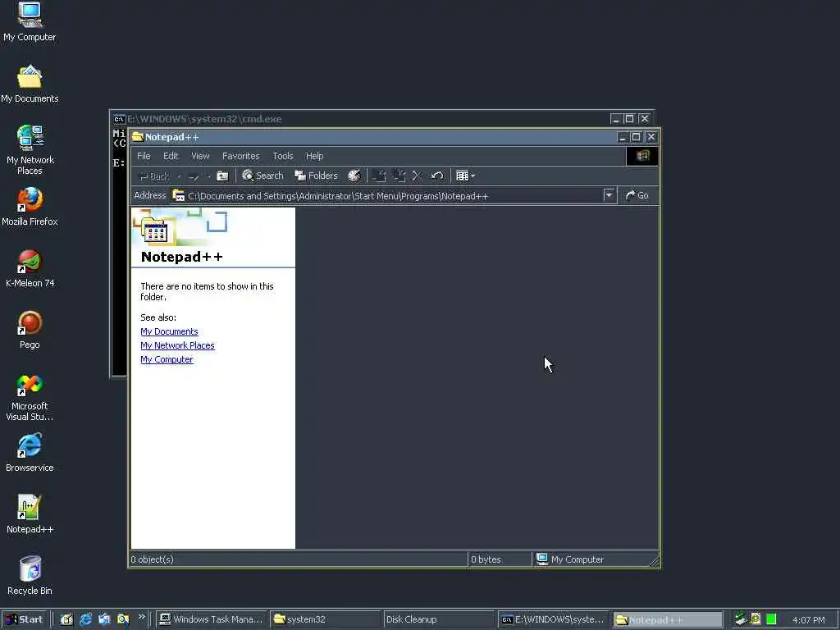Expand the Address bar dropdown
840x630 pixels.
click(x=609, y=195)
